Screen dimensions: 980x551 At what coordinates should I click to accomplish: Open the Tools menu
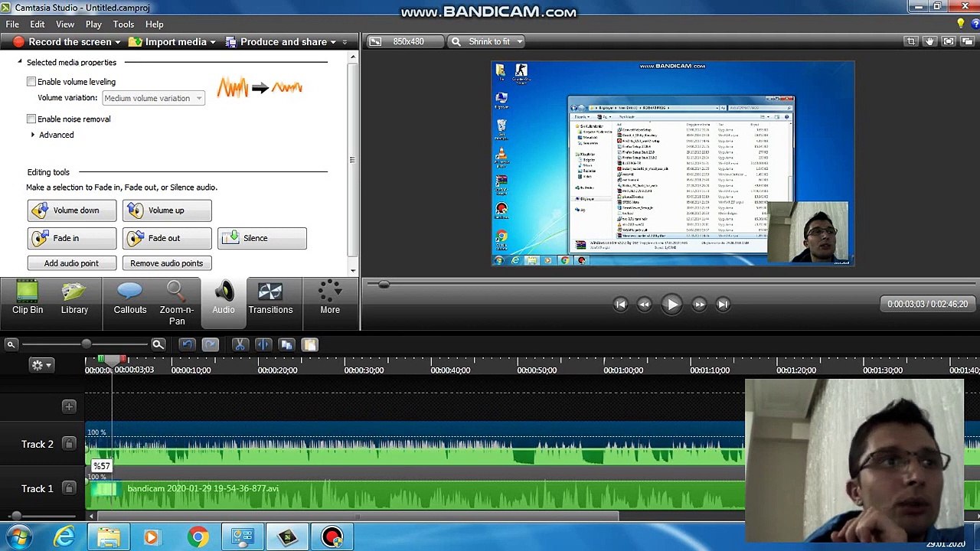pyautogui.click(x=123, y=24)
